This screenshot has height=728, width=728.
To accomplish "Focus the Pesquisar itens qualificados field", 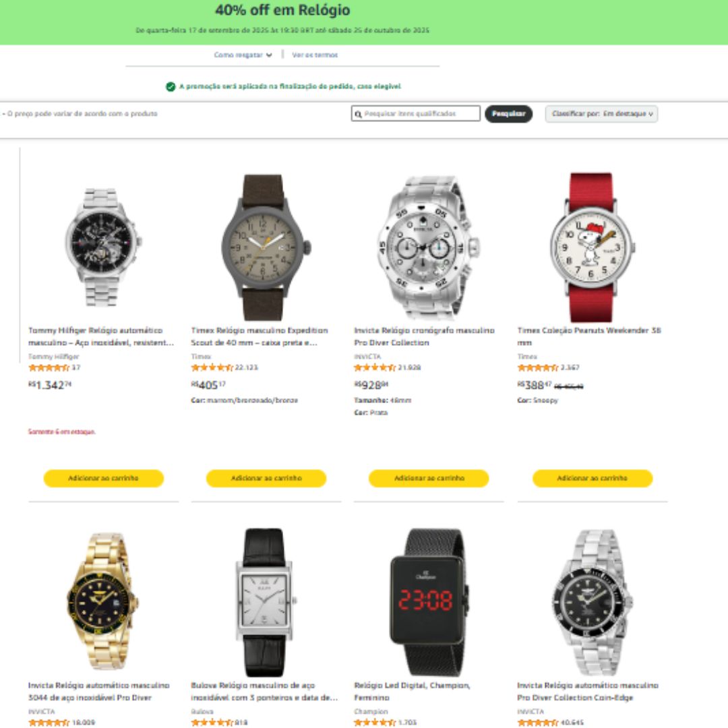I will tap(415, 114).
